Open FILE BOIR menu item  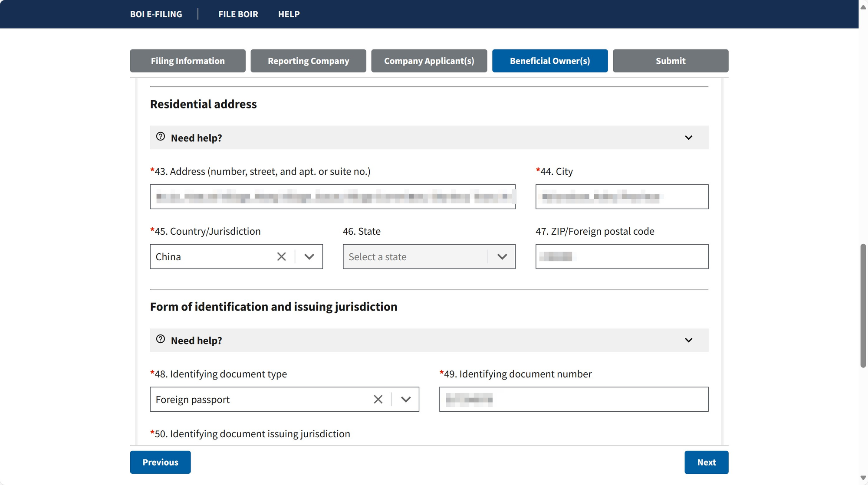pyautogui.click(x=238, y=14)
